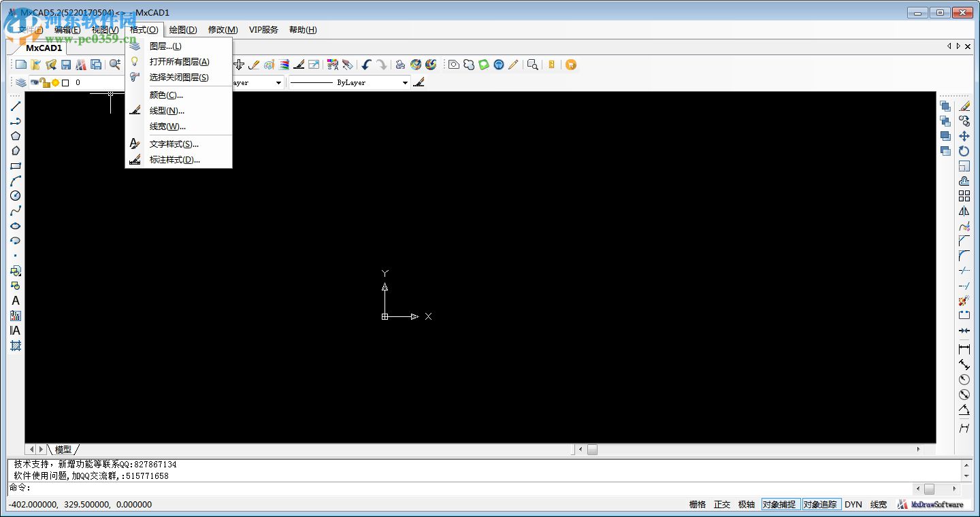
Task: Open the 绘图(D) menu
Action: [183, 30]
